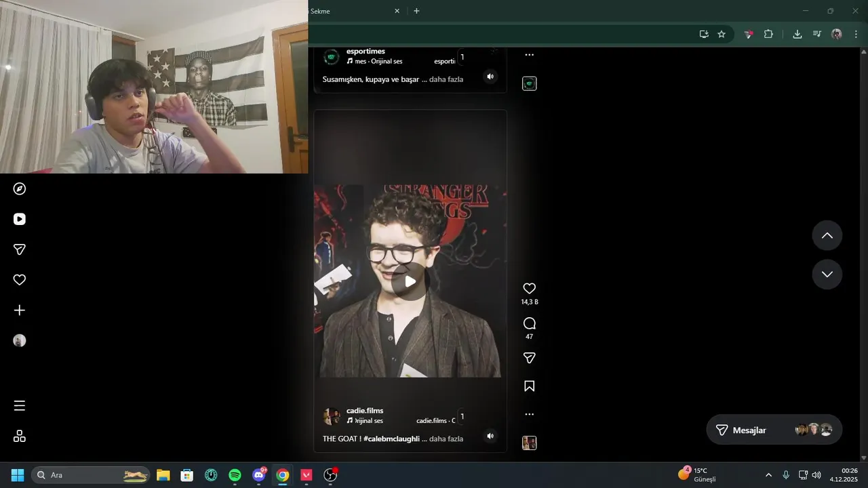Open the profile avatar in sidebar

click(20, 341)
